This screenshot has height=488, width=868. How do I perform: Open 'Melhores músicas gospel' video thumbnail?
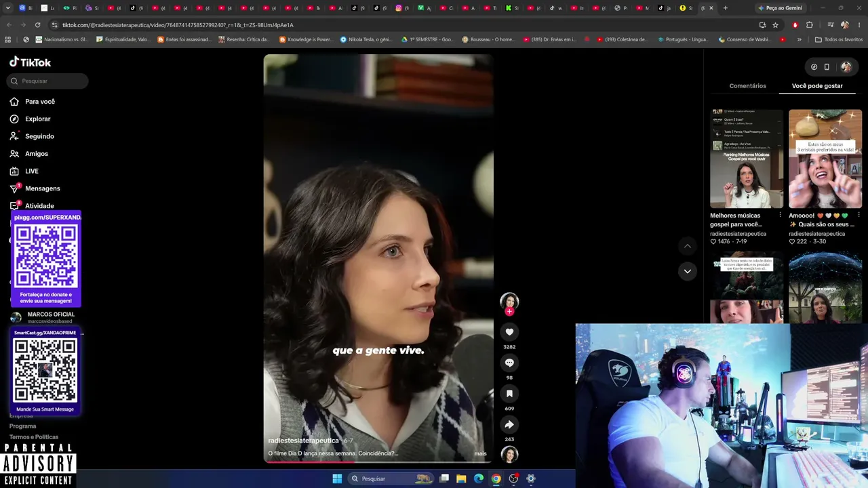pyautogui.click(x=747, y=159)
